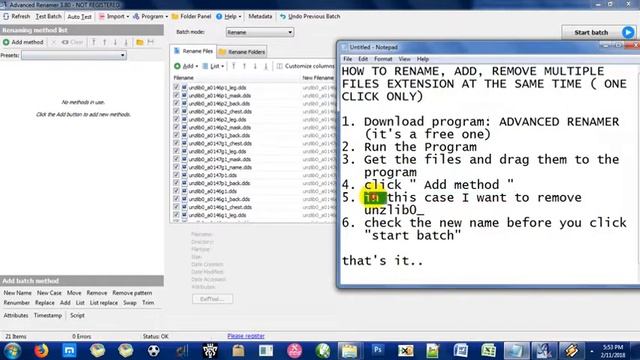Uncheck unzlib0_a0146p2_chest.dds checkbox
Viewport: 640px width, 360px height.
(176, 111)
